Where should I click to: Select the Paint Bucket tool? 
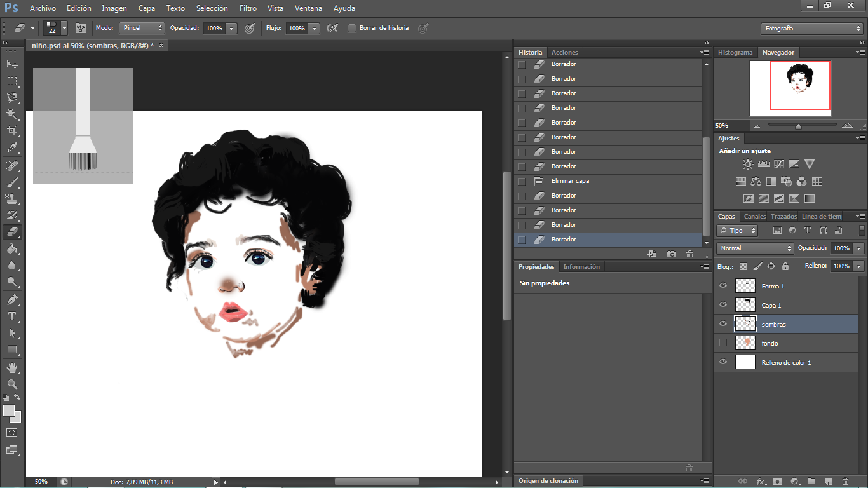coord(12,248)
